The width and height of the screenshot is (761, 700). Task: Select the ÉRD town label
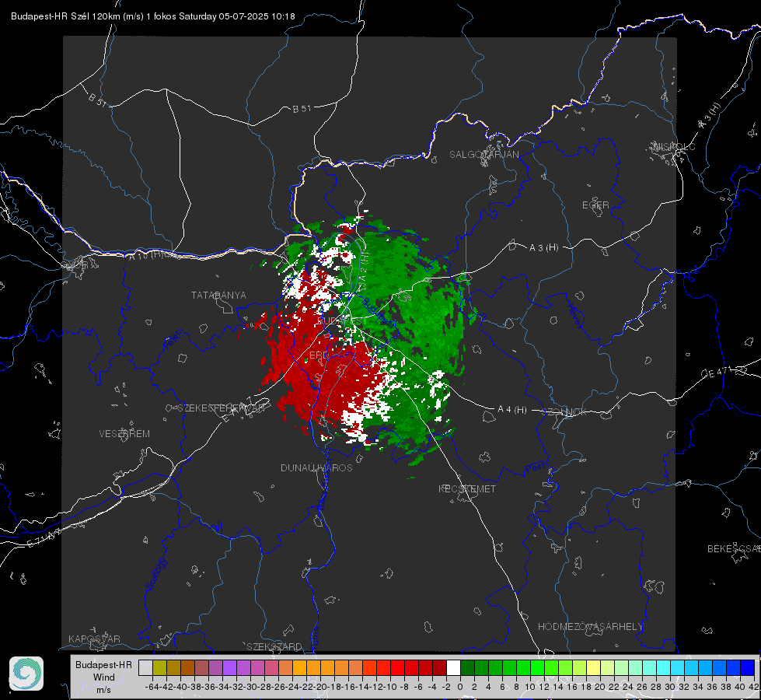point(319,355)
